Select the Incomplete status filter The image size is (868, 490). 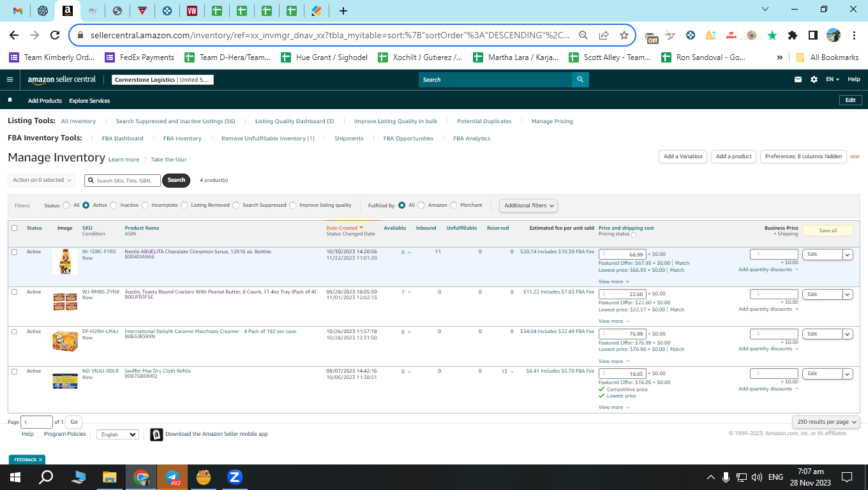145,205
